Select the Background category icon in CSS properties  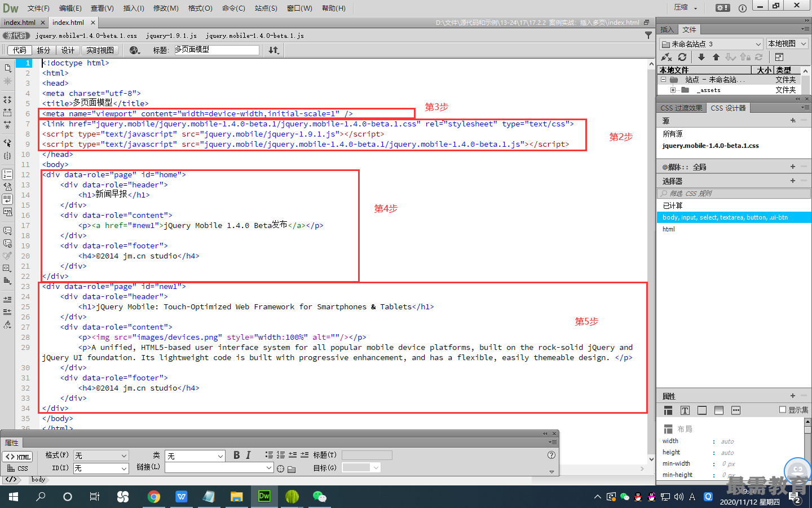719,410
